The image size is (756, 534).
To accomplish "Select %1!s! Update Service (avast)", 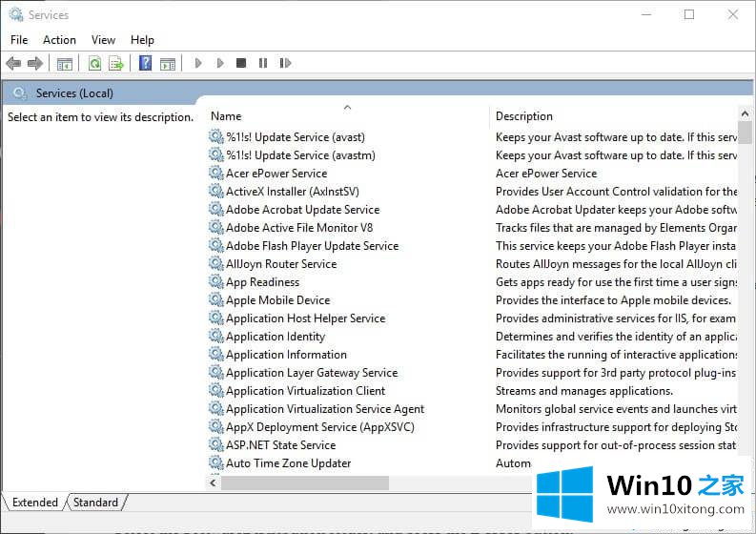I will (x=296, y=137).
